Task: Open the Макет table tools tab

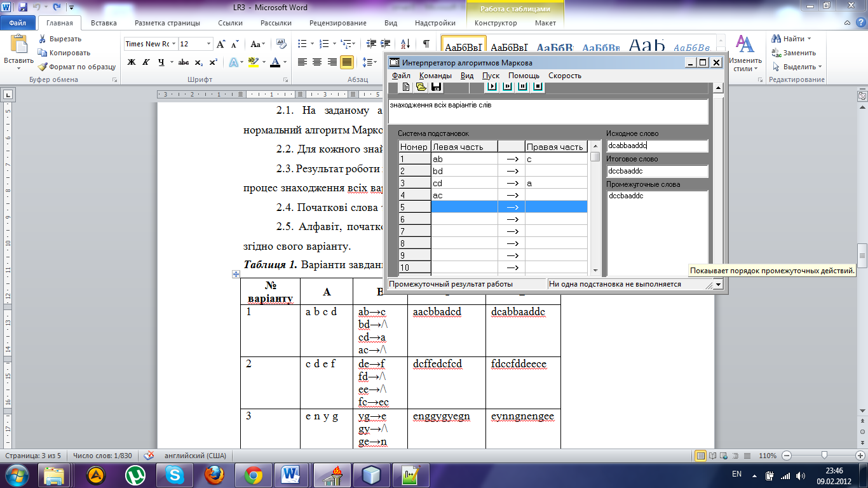Action: (545, 23)
